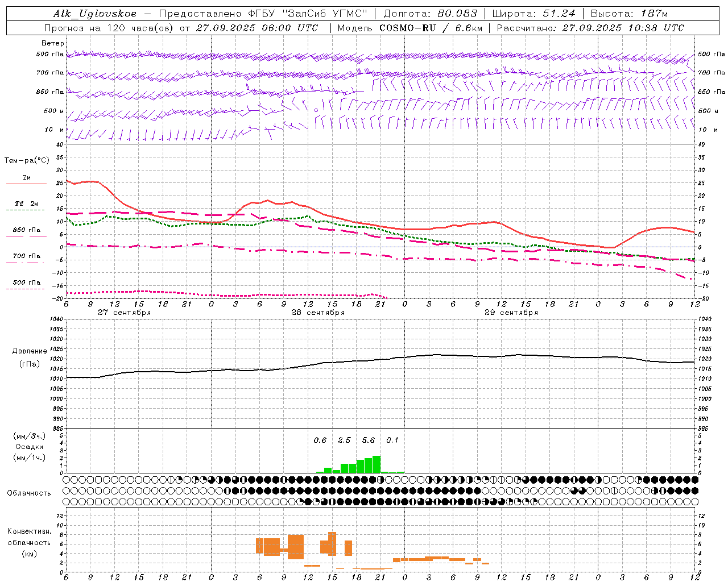Click the 'Облачность' cloud cover label

pyautogui.click(x=29, y=493)
